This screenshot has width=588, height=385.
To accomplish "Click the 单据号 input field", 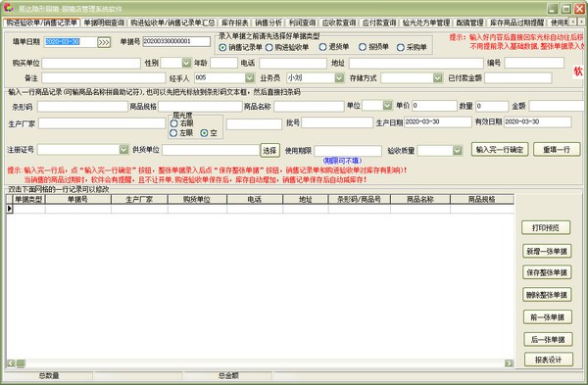I will pyautogui.click(x=176, y=41).
